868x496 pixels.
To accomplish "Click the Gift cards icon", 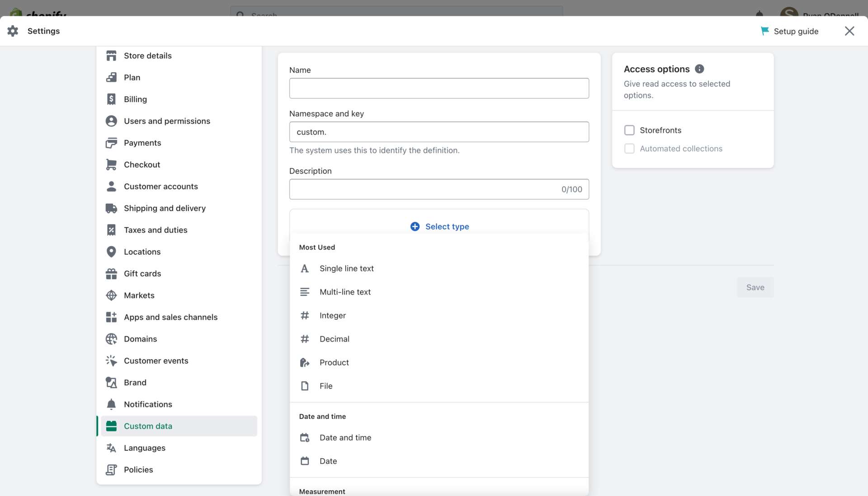I will (x=111, y=273).
